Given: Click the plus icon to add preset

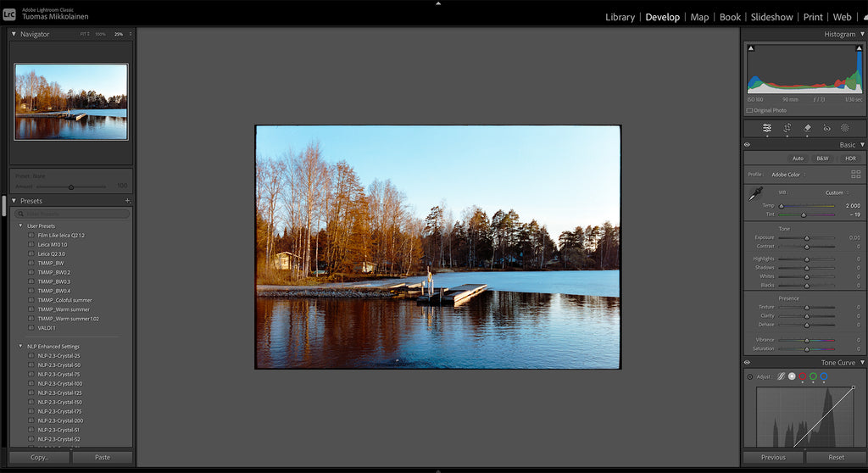Looking at the screenshot, I should pyautogui.click(x=127, y=201).
